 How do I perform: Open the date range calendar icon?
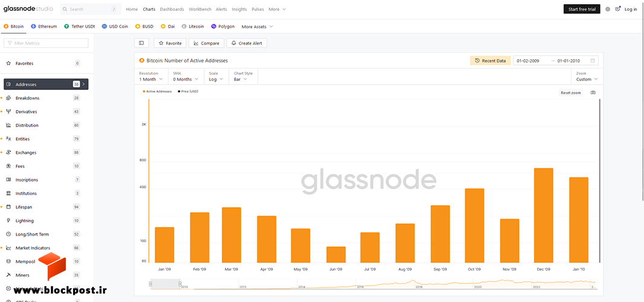pyautogui.click(x=592, y=61)
